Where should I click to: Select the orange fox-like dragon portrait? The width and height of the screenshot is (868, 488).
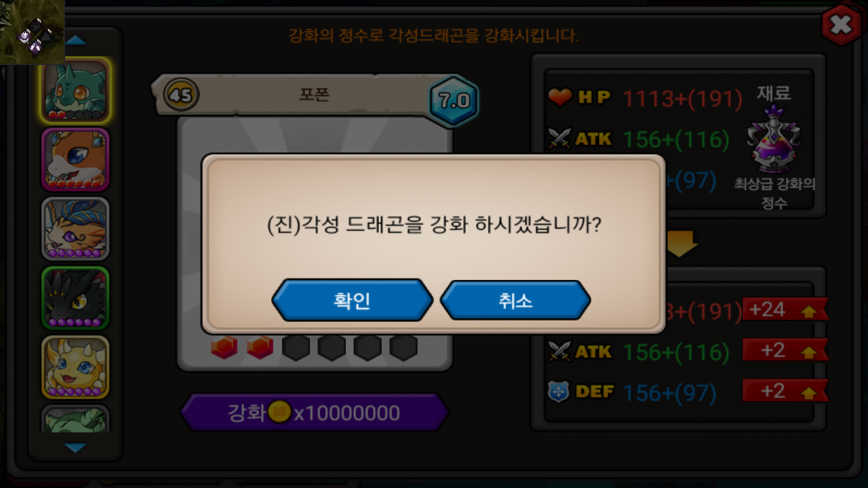(75, 160)
